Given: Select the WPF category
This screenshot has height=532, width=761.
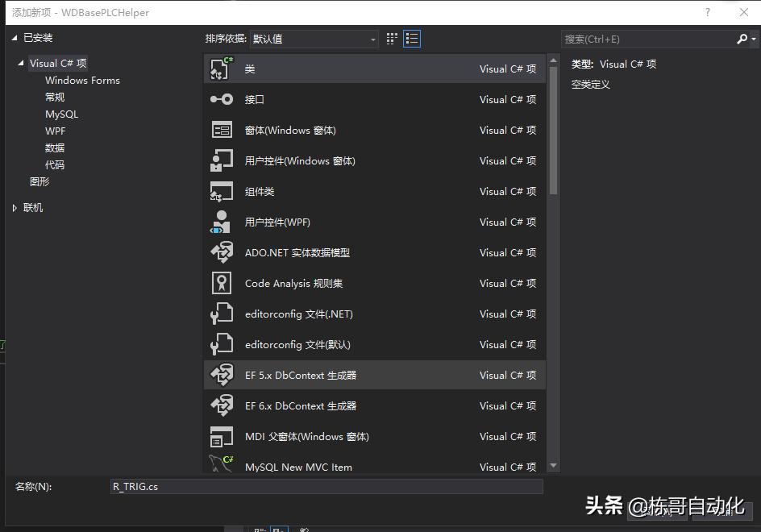Looking at the screenshot, I should pos(56,131).
